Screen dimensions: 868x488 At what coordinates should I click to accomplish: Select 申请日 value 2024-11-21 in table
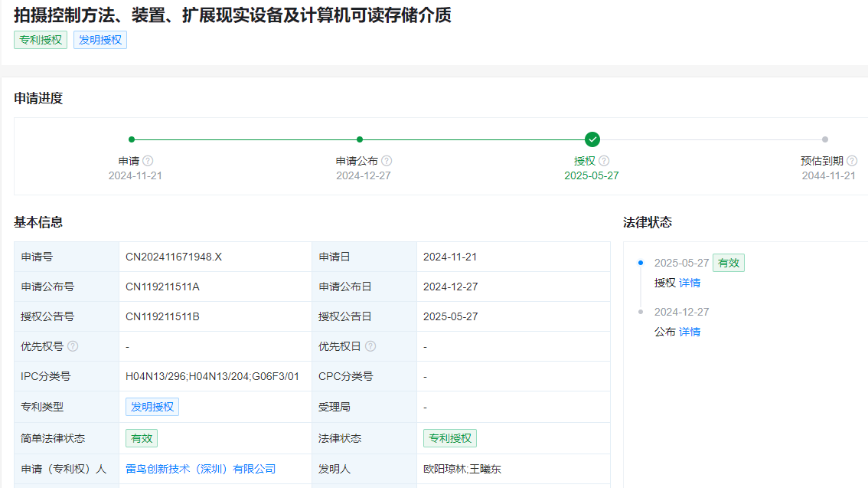coord(450,257)
